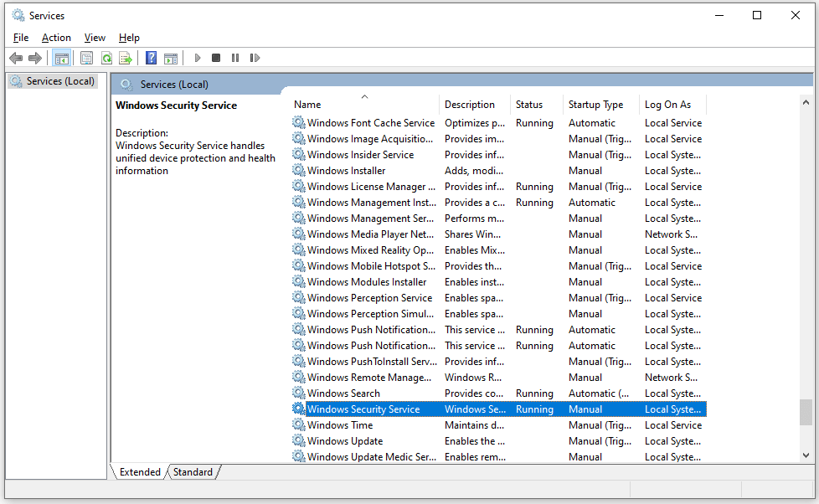Click the vertical scrollbar thumb
The width and height of the screenshot is (819, 504).
[806, 413]
